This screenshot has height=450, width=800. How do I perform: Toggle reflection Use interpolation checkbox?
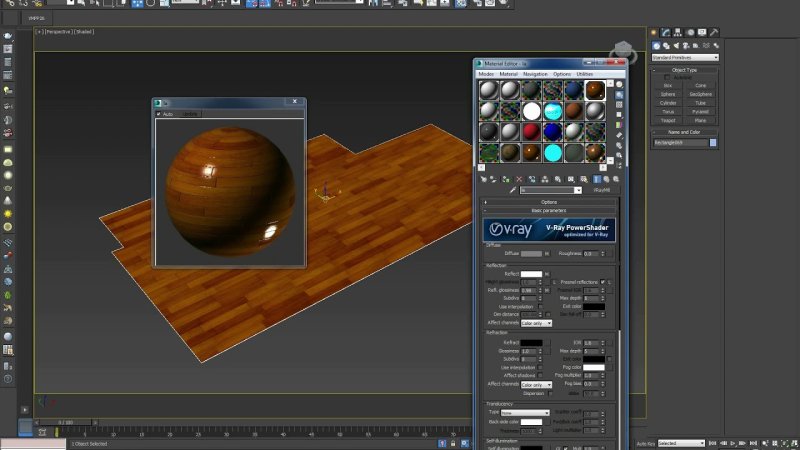(540, 306)
